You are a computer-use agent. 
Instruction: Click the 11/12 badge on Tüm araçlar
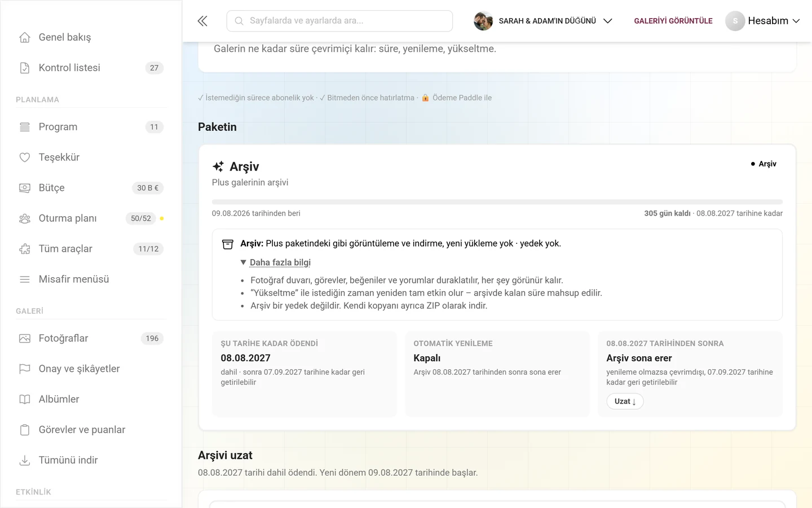[148, 249]
